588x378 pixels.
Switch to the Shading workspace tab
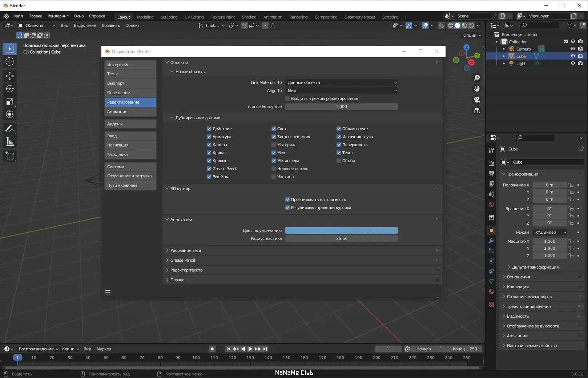coord(249,17)
